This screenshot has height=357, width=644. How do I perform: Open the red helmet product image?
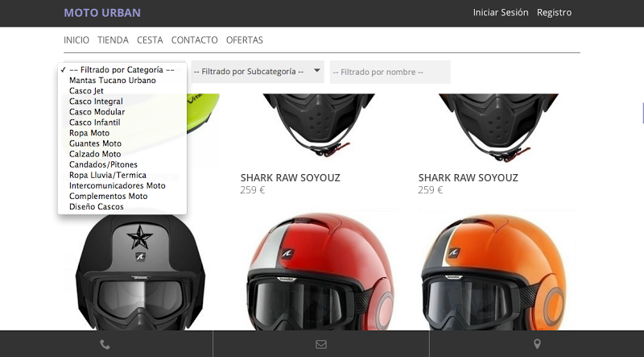click(x=320, y=272)
